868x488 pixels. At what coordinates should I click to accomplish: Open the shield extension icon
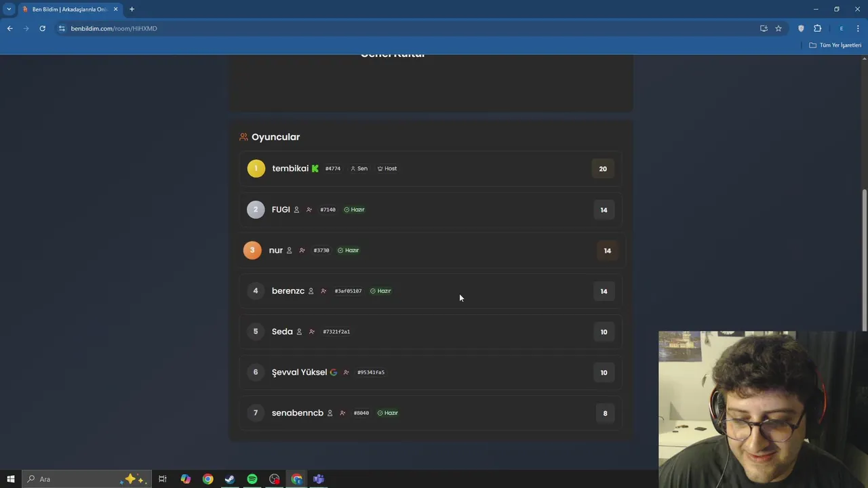point(801,28)
